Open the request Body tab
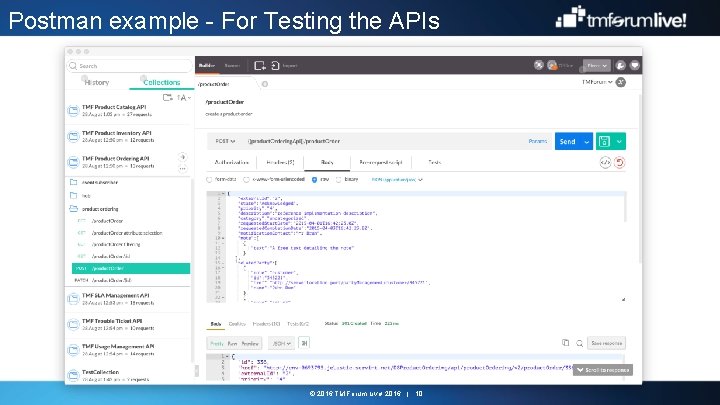 (x=327, y=163)
